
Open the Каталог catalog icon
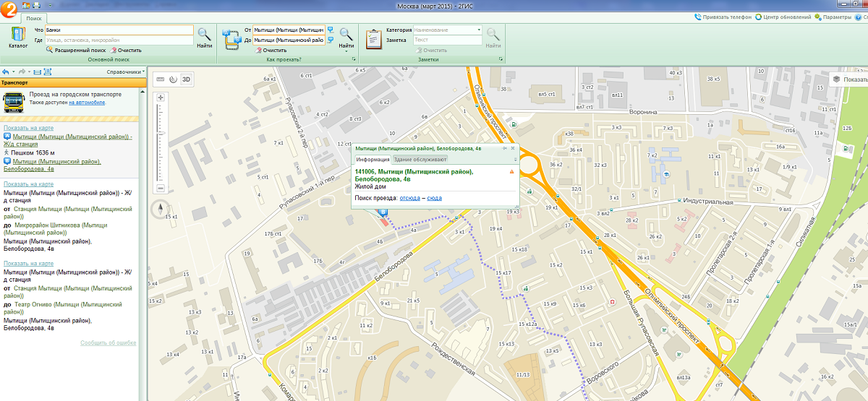(18, 38)
